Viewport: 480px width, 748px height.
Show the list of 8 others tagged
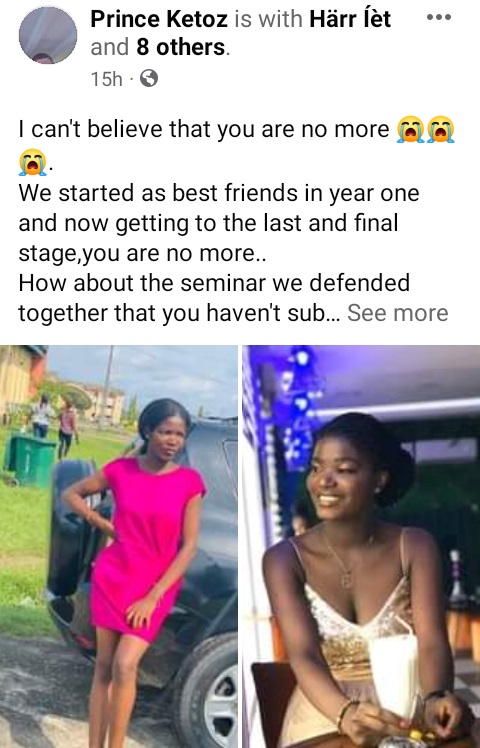(x=180, y=47)
